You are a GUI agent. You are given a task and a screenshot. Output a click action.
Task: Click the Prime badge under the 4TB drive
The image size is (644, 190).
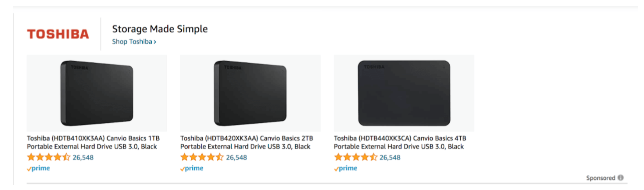tap(346, 168)
